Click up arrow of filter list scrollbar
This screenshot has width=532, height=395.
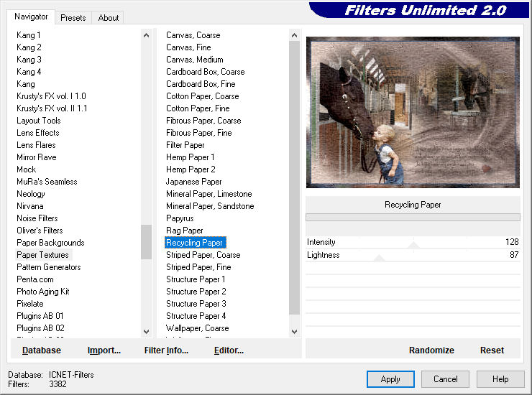point(294,35)
